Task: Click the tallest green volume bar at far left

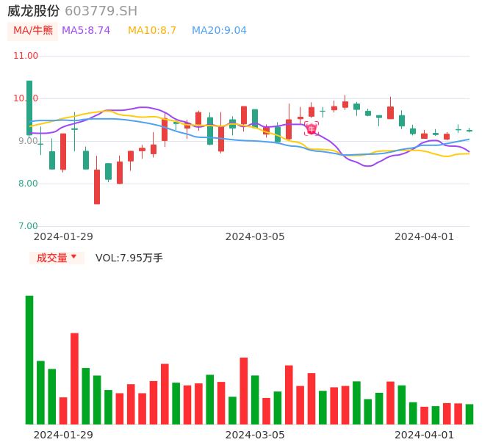Action: 29,360
